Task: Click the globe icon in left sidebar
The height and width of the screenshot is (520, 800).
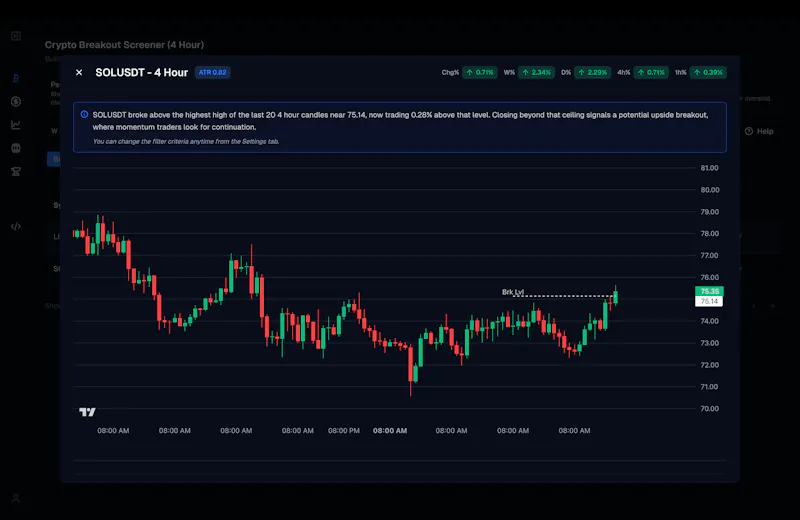Action: tap(16, 148)
